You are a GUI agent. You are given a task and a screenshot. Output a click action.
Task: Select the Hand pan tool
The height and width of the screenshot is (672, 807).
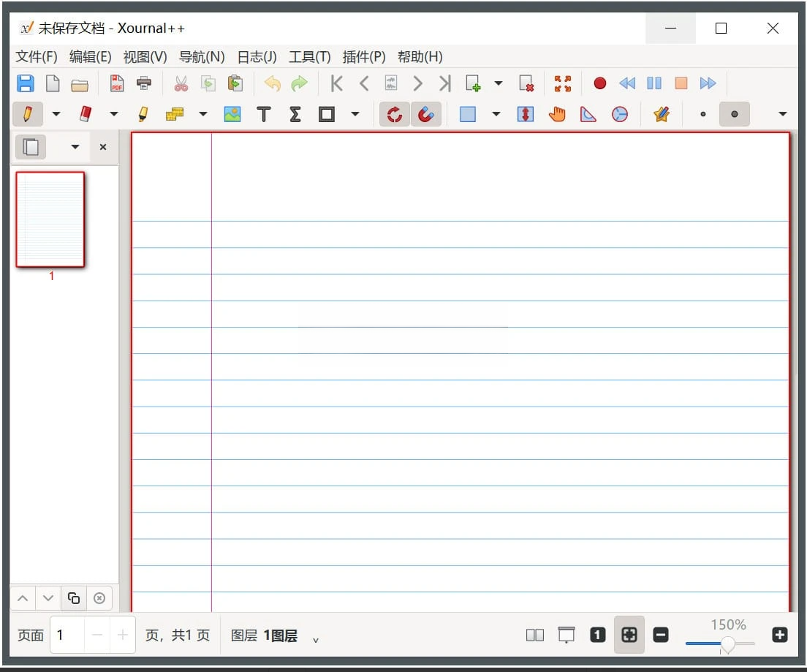tap(557, 114)
